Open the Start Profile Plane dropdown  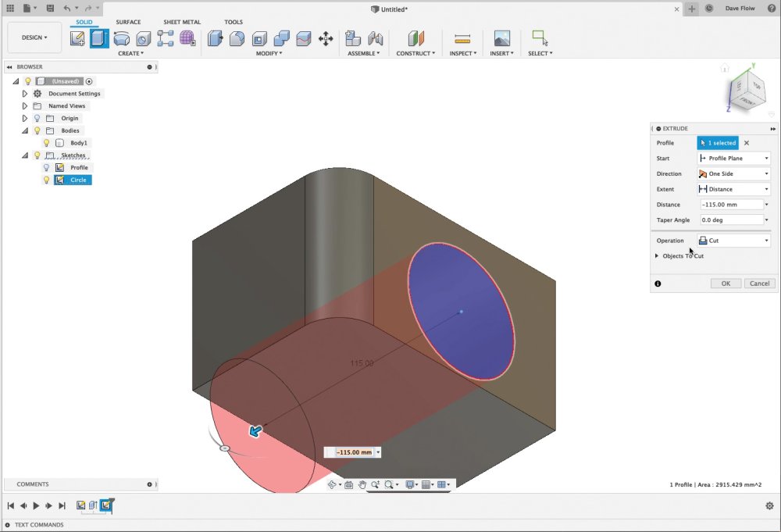(733, 159)
